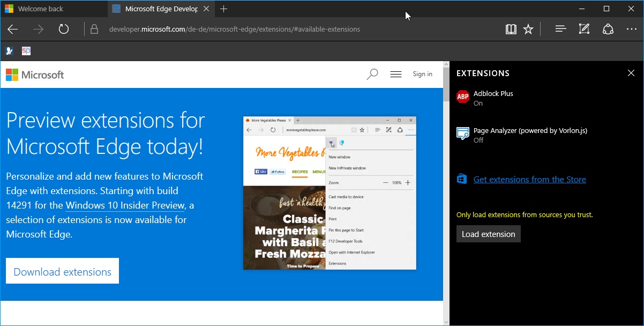Click the page's vertical scrollbar thumb

click(446, 85)
